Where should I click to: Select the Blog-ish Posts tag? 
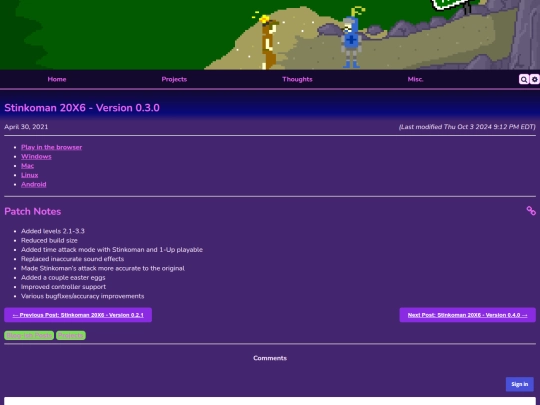point(29,335)
